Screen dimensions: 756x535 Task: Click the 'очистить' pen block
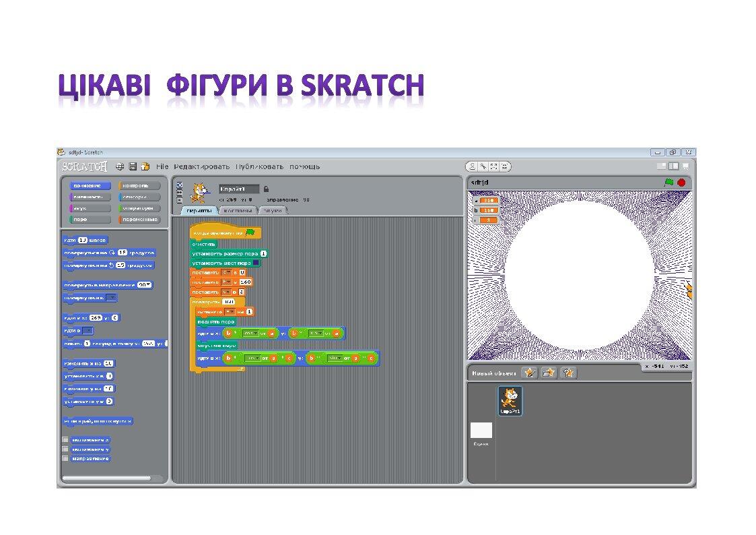pos(204,244)
